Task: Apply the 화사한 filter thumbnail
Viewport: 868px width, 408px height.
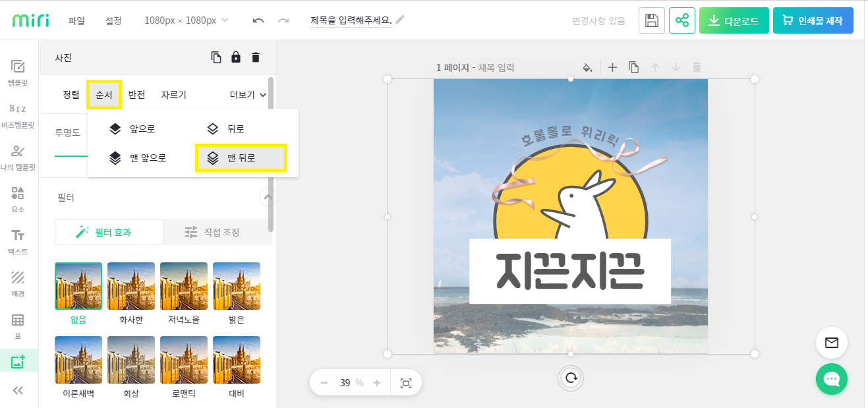Action: pyautogui.click(x=131, y=286)
